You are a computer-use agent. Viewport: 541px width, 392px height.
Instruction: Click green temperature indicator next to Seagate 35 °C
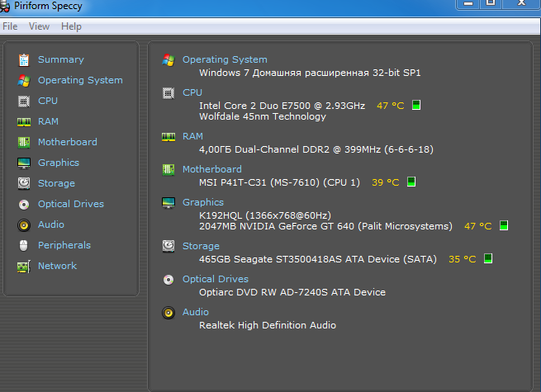pyautogui.click(x=488, y=258)
